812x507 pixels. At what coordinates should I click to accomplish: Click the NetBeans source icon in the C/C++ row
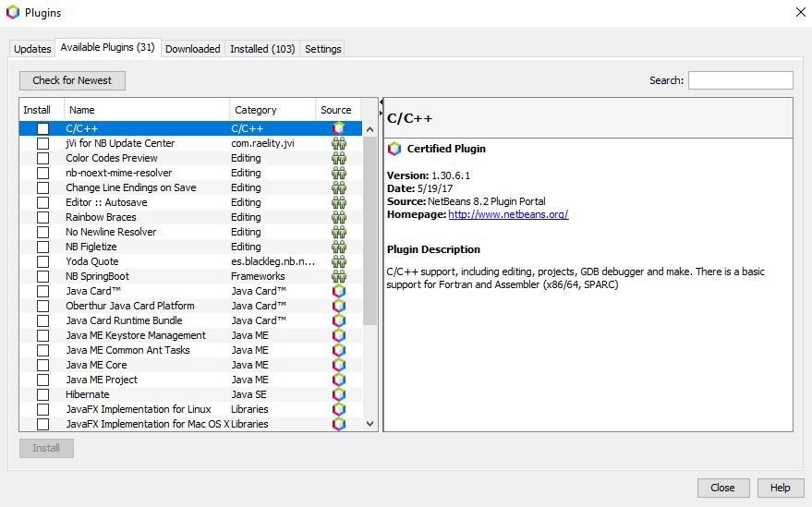pyautogui.click(x=339, y=128)
